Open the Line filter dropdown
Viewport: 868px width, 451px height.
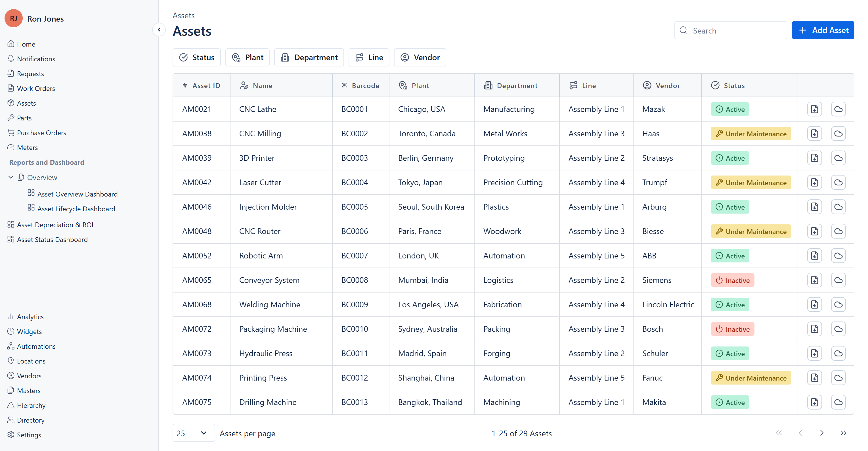tap(369, 58)
